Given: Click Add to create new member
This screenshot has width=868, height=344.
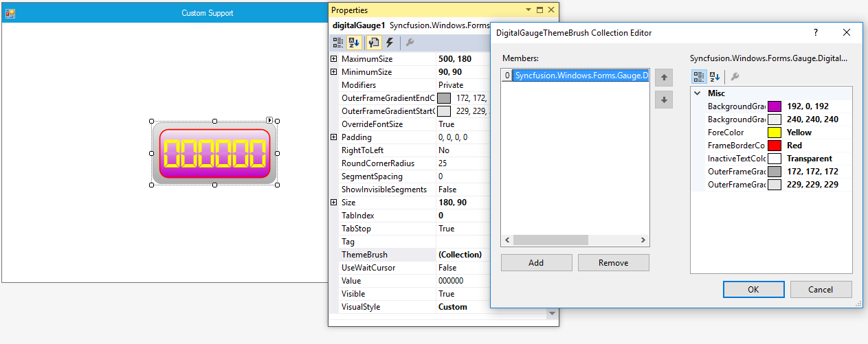Looking at the screenshot, I should (536, 262).
